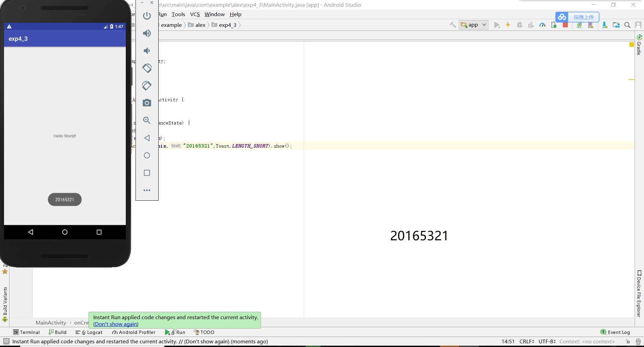This screenshot has width=644, height=347.
Task: Toggle read-only lock icon in status bar
Action: coord(628,341)
